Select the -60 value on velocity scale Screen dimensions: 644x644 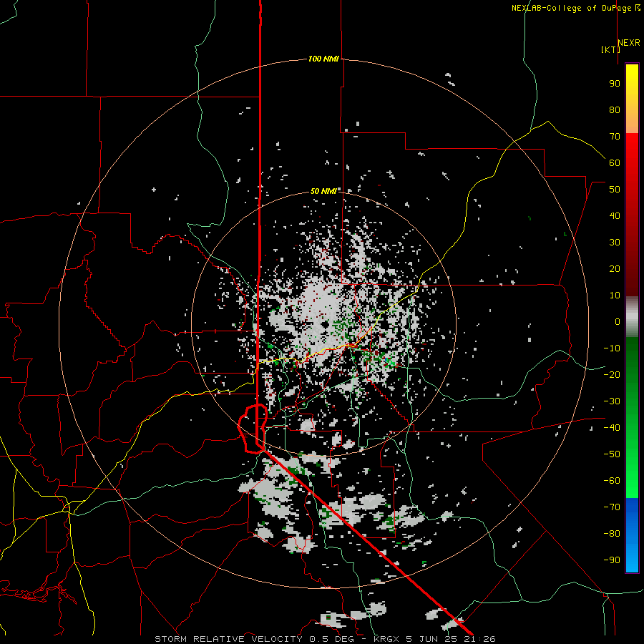pyautogui.click(x=612, y=481)
